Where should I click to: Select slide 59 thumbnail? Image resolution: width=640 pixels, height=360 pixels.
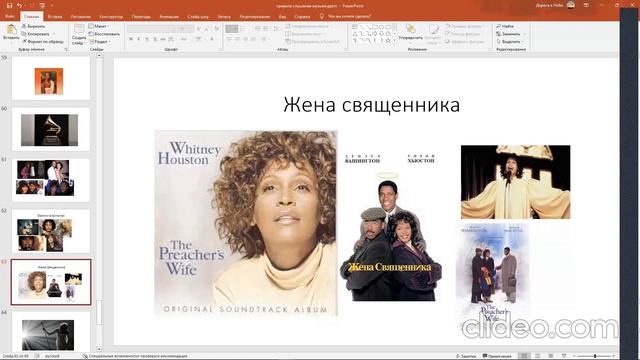(51, 78)
